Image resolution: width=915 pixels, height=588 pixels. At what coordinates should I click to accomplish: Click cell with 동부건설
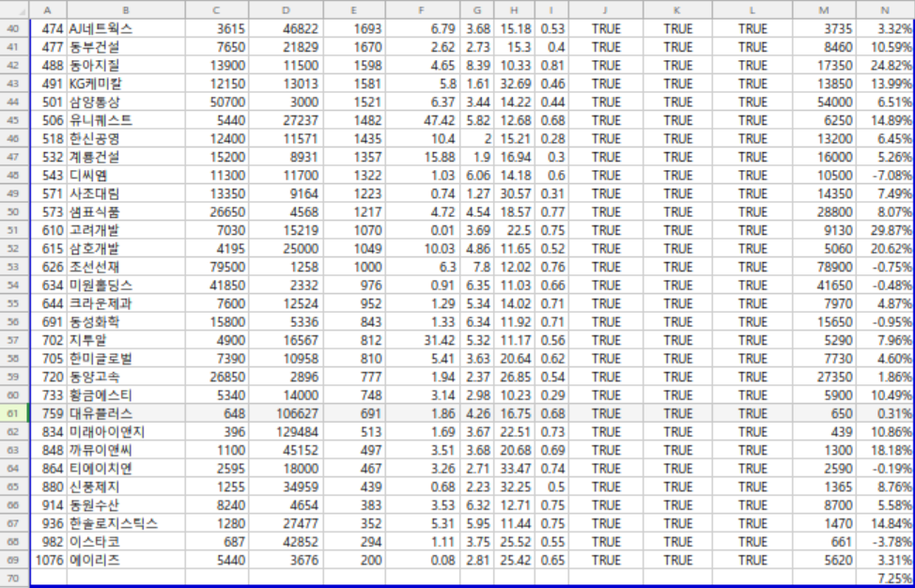[126, 47]
